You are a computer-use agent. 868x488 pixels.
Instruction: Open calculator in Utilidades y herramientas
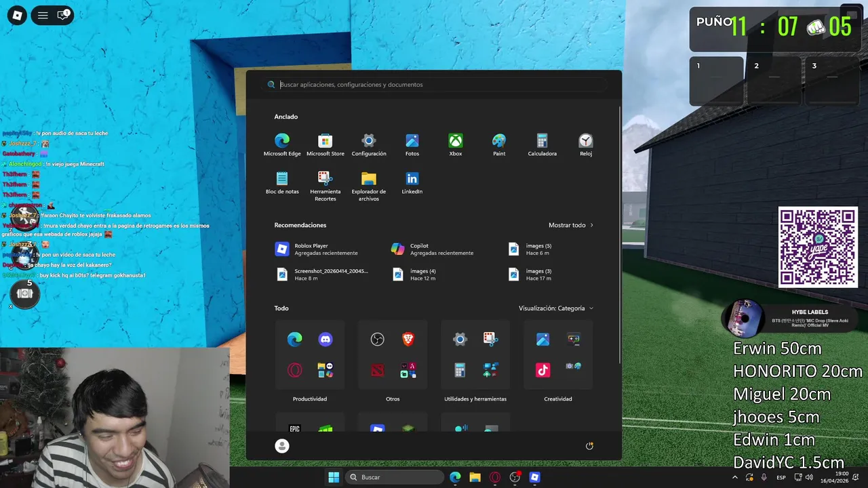click(460, 370)
